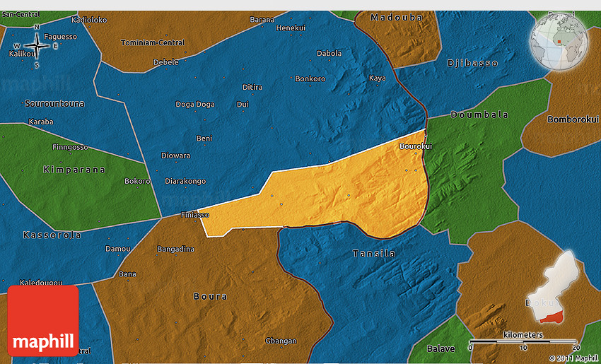Click the Doumbala region label
The height and width of the screenshot is (364, 601).
click(x=479, y=115)
